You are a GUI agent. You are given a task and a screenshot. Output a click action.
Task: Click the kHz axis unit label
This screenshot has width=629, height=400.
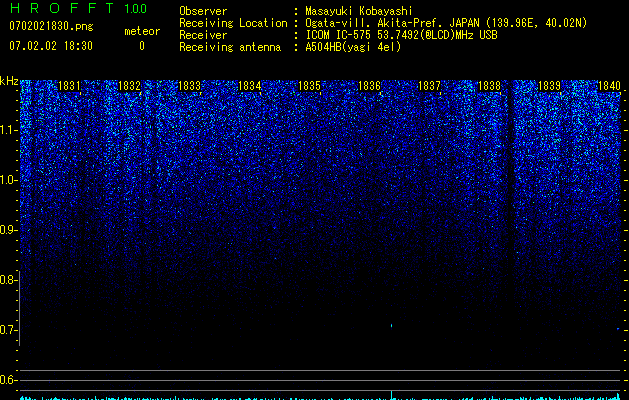pos(9,81)
